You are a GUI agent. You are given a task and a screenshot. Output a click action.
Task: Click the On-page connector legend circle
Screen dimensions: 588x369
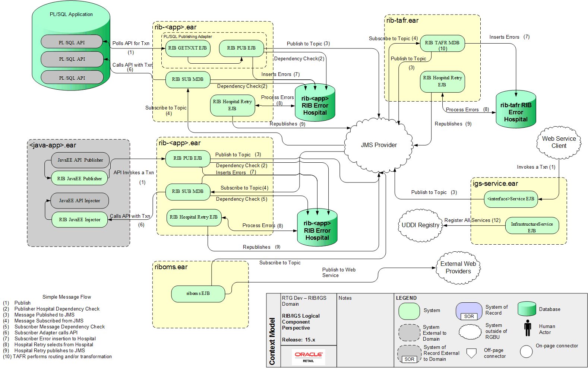(526, 351)
